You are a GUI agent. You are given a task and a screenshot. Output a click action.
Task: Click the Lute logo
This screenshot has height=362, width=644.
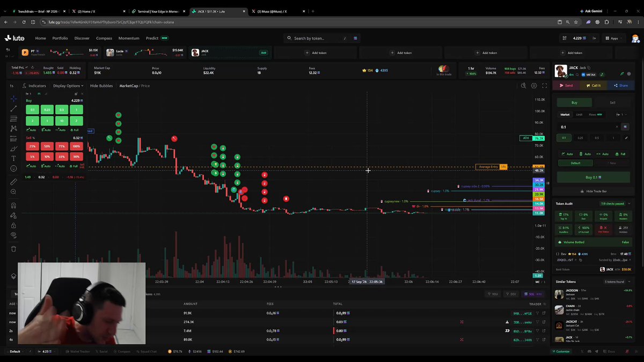[x=16, y=38]
